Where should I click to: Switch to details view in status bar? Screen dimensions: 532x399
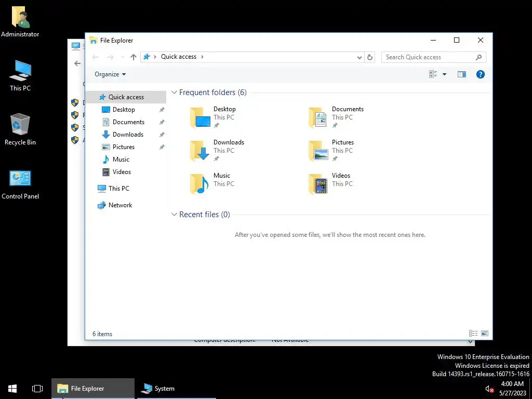473,334
